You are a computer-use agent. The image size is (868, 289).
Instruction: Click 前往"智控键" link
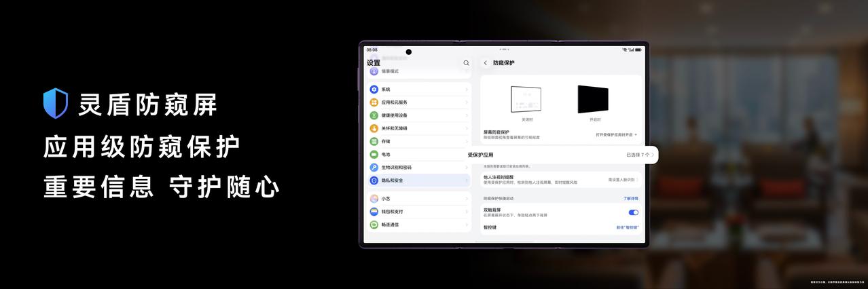628,227
